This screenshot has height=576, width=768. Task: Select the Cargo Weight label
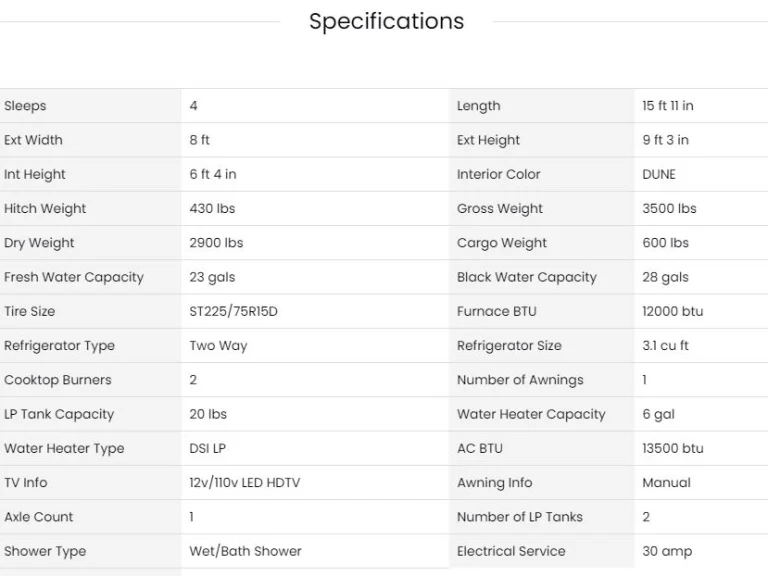(502, 243)
